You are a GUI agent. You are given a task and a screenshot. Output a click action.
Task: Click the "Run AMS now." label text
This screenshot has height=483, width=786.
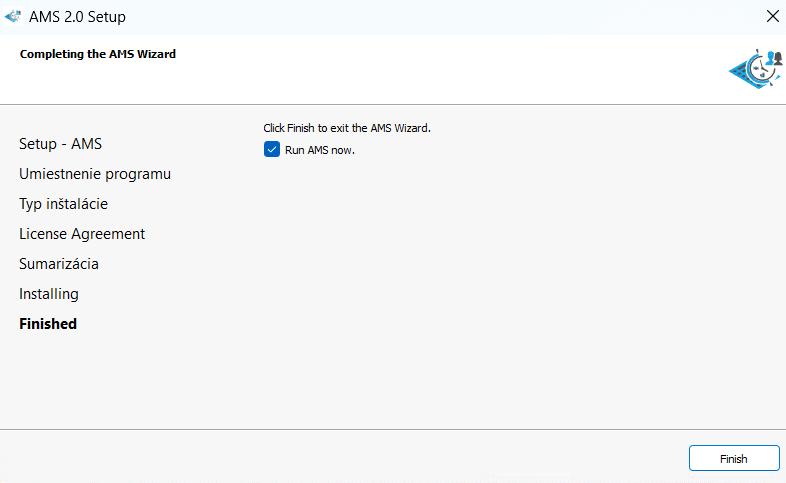click(320, 150)
